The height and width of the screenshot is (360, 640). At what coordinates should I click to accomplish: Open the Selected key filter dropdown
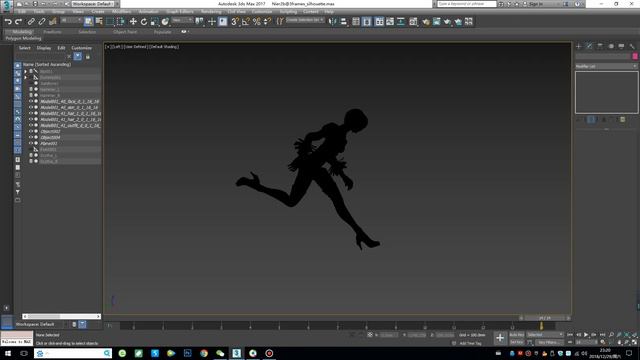(545, 335)
